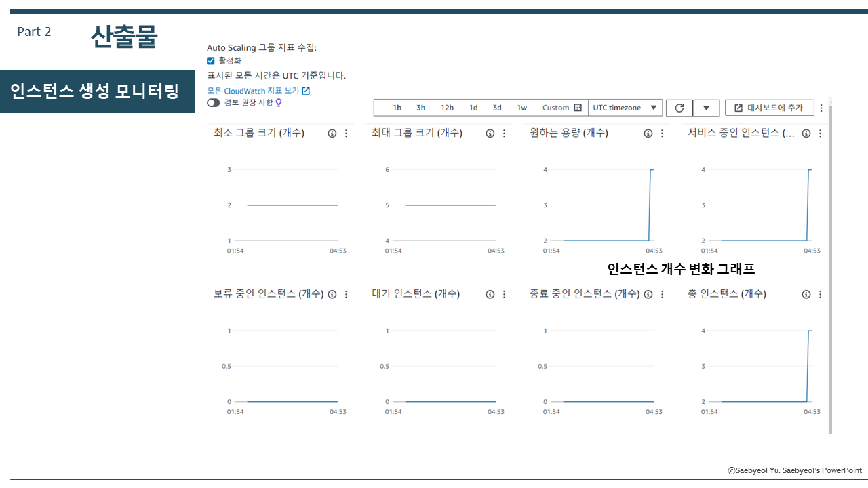Open options menu for 원하는 용량 chart

click(x=662, y=134)
